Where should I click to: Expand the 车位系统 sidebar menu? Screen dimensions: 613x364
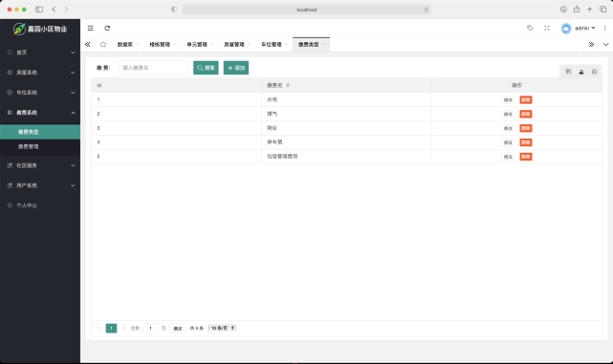point(40,93)
